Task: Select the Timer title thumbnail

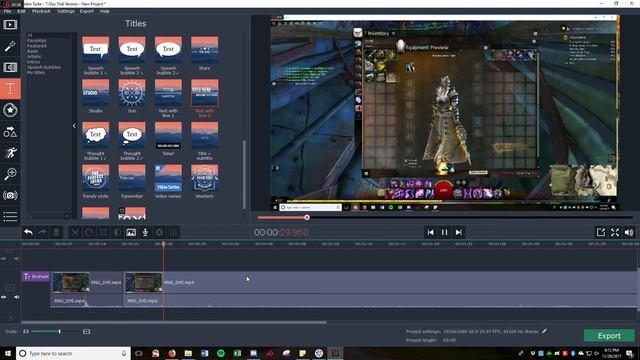Action: point(168,136)
